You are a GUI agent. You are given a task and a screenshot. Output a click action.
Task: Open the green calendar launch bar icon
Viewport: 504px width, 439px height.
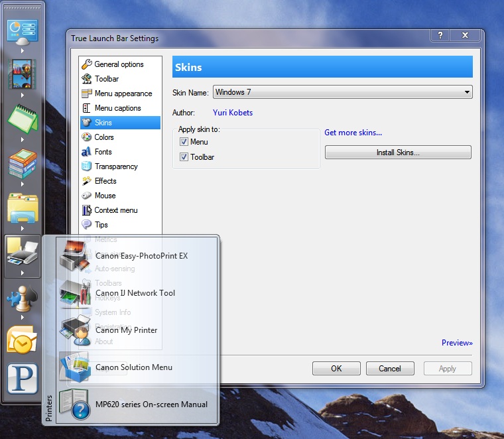(x=23, y=119)
